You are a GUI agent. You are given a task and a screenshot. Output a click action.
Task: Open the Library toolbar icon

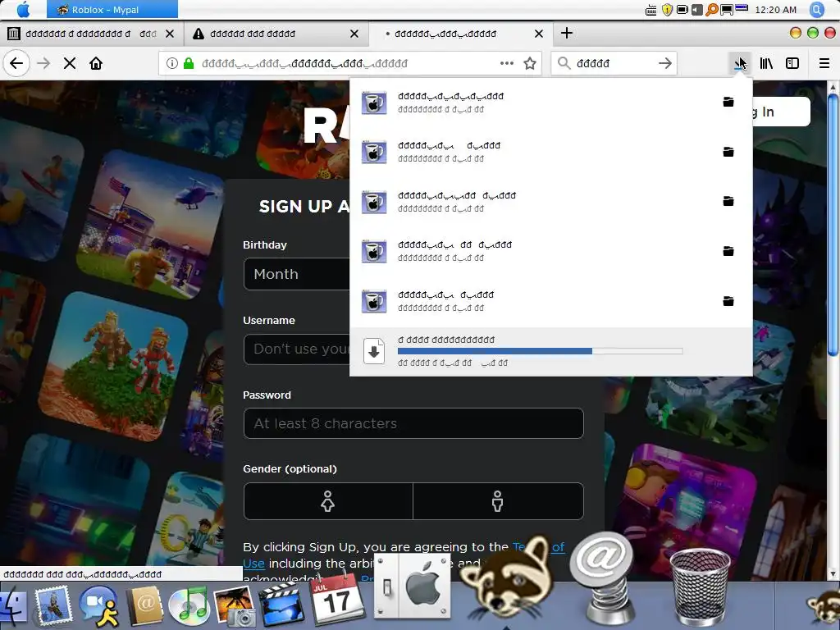click(766, 64)
